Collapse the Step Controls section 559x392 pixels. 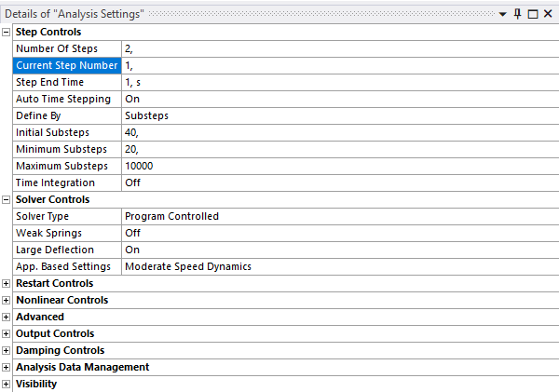click(x=7, y=32)
